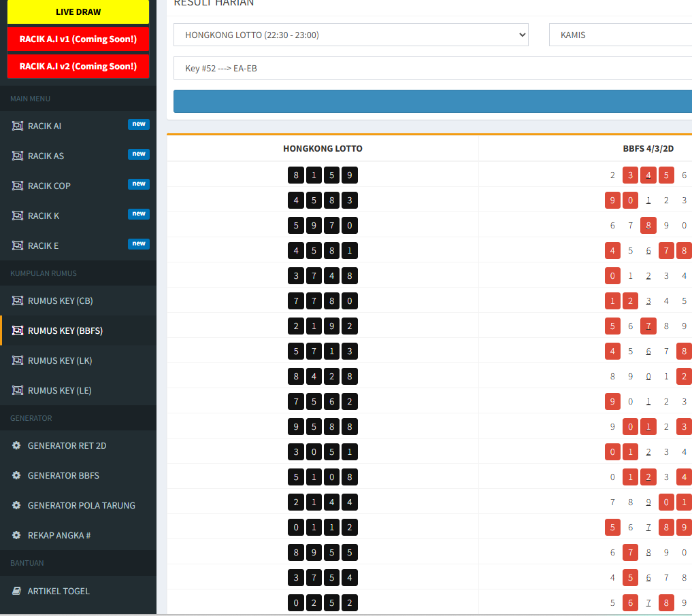Click the digit 3 of result 3748
The height and width of the screenshot is (616, 692).
[296, 275]
